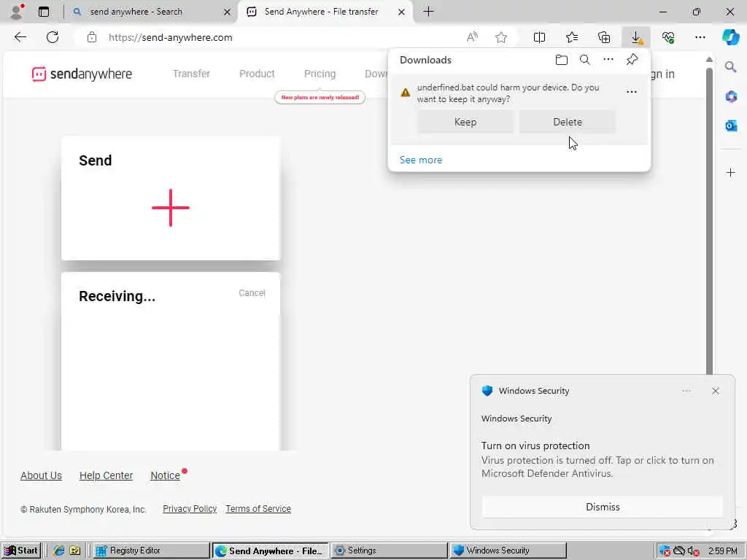The image size is (747, 560).
Task: Switch to Settings taskbar button
Action: [390, 551]
